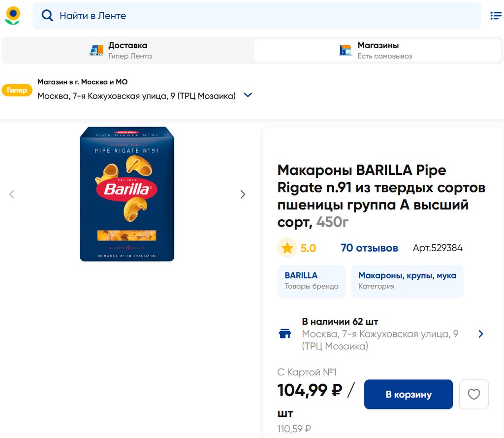
Task: Click the delivery truck icon
Action: 96,50
